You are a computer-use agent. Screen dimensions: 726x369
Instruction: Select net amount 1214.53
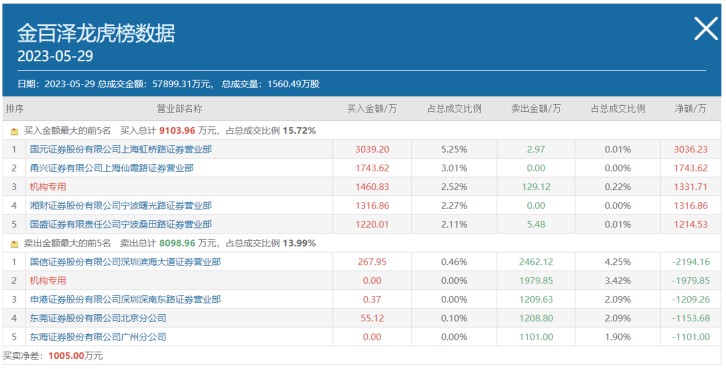690,225
